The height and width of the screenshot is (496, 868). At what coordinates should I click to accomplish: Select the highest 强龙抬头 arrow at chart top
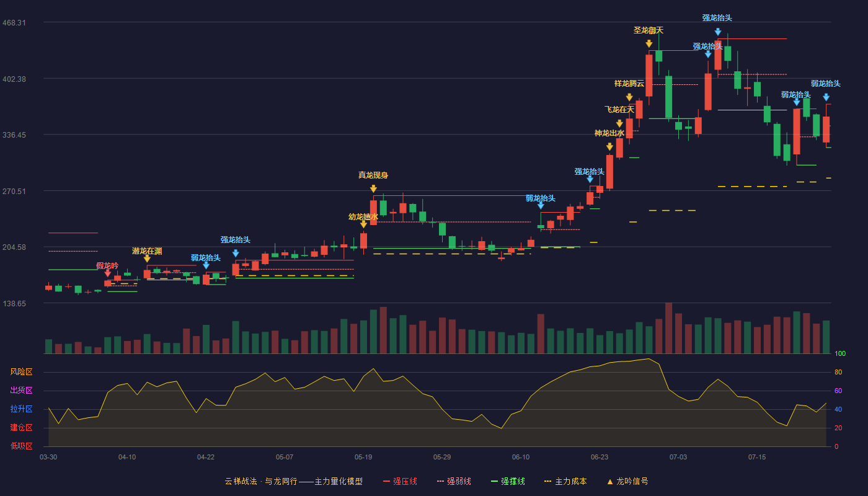[x=718, y=32]
